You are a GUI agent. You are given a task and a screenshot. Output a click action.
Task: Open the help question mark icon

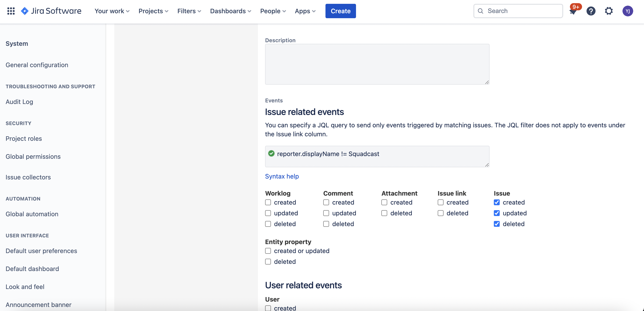591,11
